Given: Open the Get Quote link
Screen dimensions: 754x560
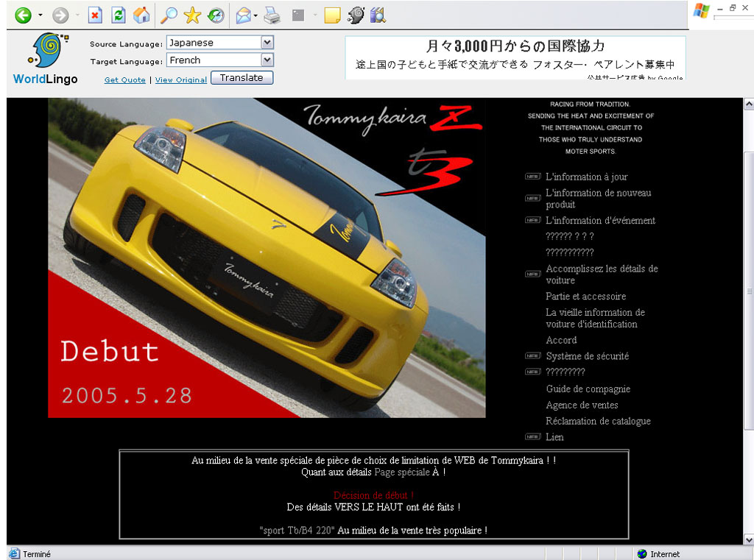Looking at the screenshot, I should tap(125, 79).
